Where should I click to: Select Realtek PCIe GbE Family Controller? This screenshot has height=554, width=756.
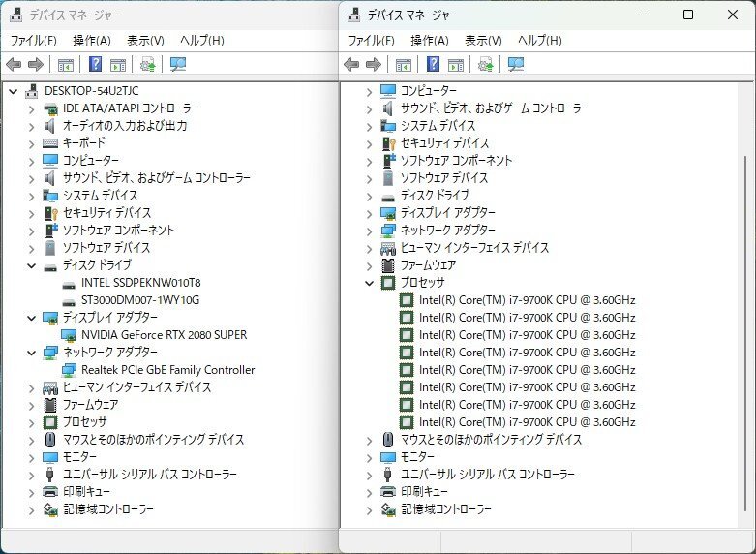167,370
